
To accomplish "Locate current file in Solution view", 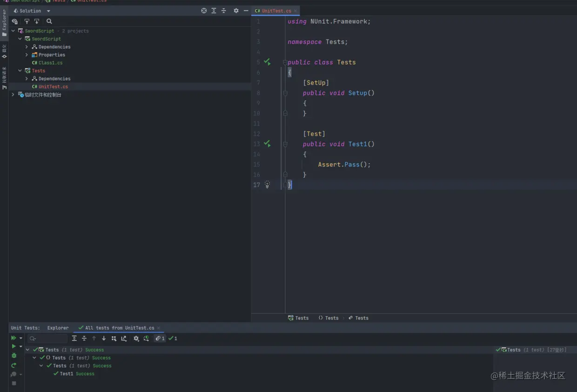I will click(204, 11).
